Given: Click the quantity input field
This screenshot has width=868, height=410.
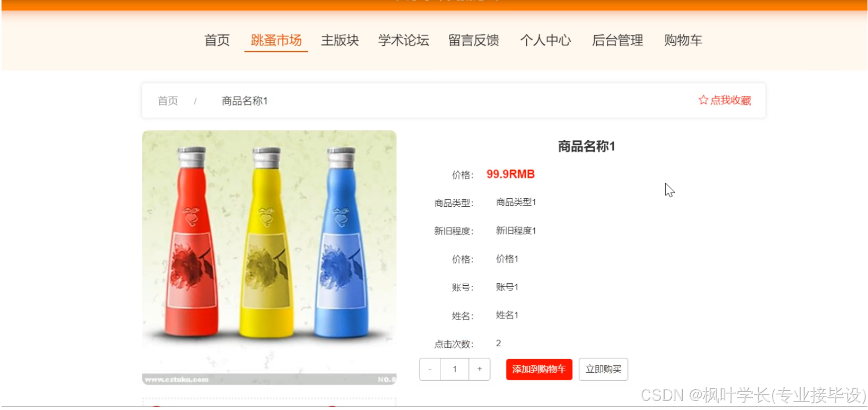Looking at the screenshot, I should pyautogui.click(x=454, y=369).
